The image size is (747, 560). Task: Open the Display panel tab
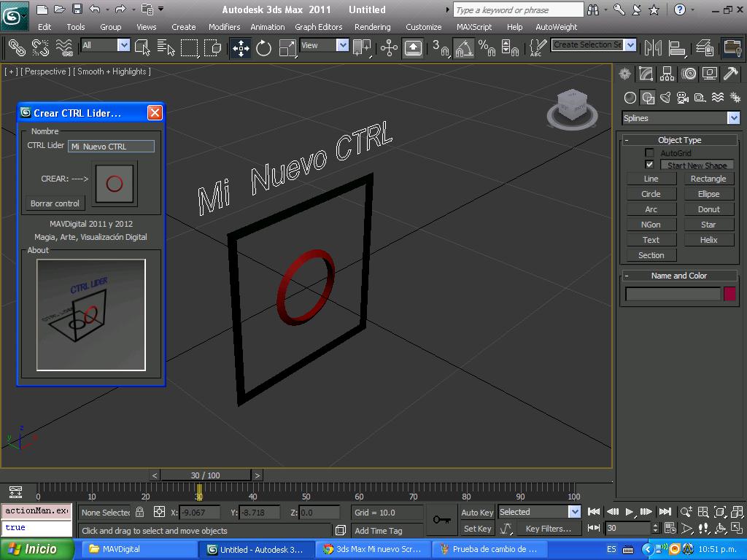(709, 74)
